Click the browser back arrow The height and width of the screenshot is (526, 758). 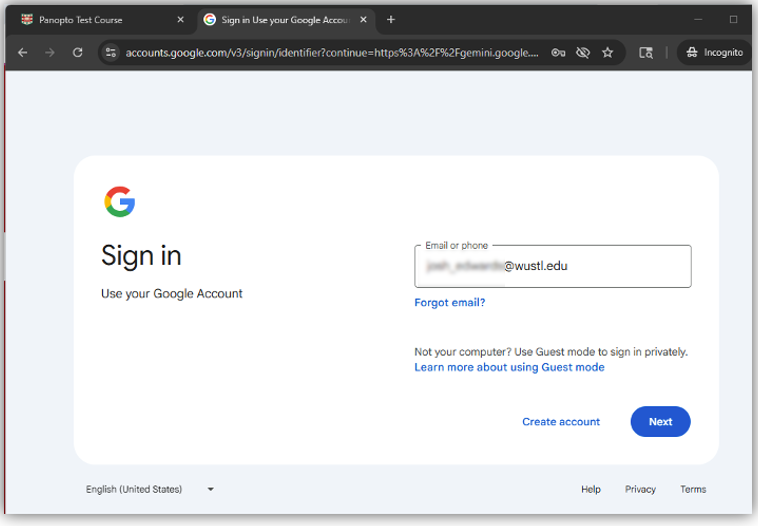(23, 52)
